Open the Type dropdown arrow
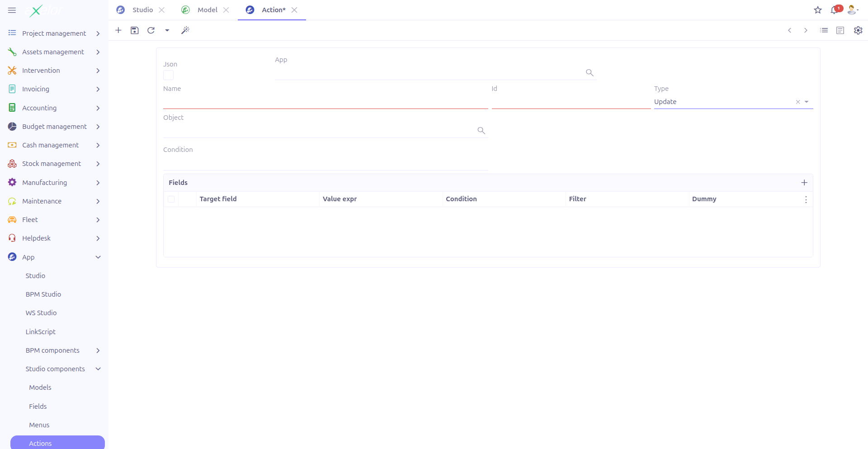 [808, 102]
